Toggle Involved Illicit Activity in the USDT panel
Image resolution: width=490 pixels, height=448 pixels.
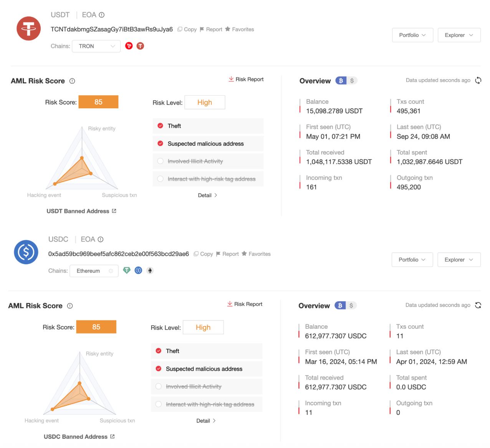[x=161, y=161]
